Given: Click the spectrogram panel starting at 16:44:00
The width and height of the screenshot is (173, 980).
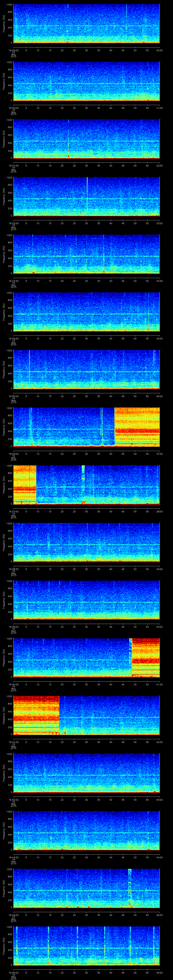Looking at the screenshot, I should (x=86, y=888).
